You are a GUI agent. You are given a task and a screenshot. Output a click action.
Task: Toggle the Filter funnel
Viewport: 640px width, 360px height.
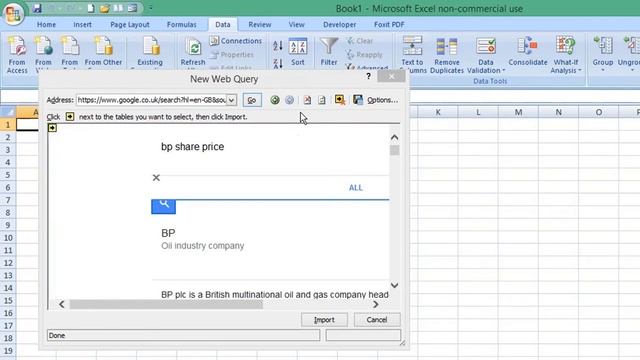point(329,52)
